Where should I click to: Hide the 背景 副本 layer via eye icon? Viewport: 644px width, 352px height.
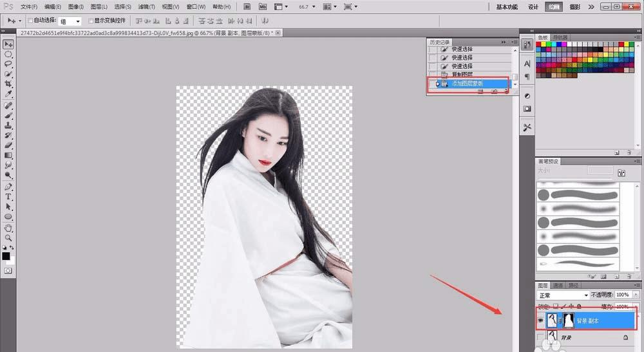[x=541, y=320]
